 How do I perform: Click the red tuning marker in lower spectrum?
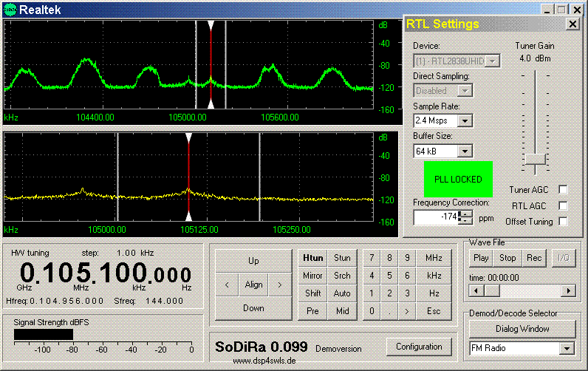188,177
